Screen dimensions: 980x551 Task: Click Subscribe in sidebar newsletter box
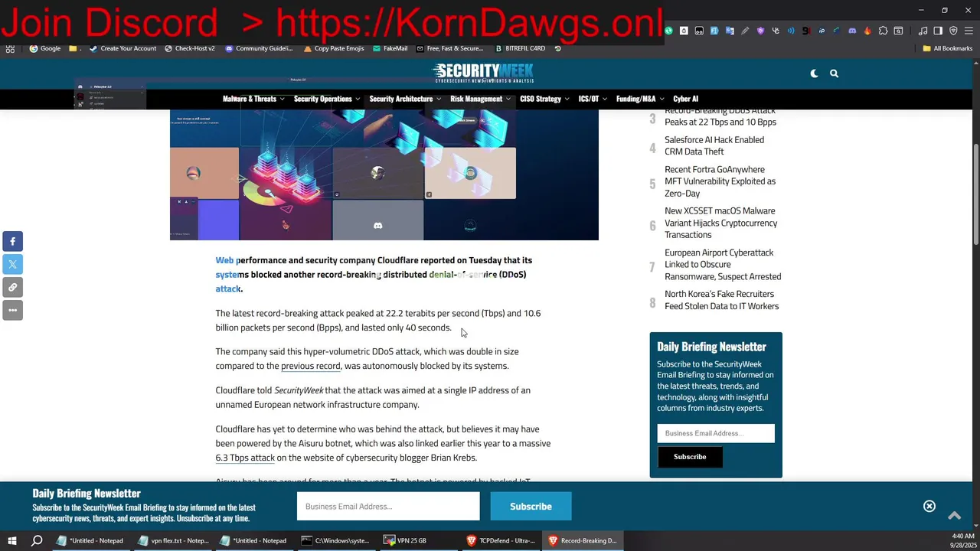click(x=690, y=457)
